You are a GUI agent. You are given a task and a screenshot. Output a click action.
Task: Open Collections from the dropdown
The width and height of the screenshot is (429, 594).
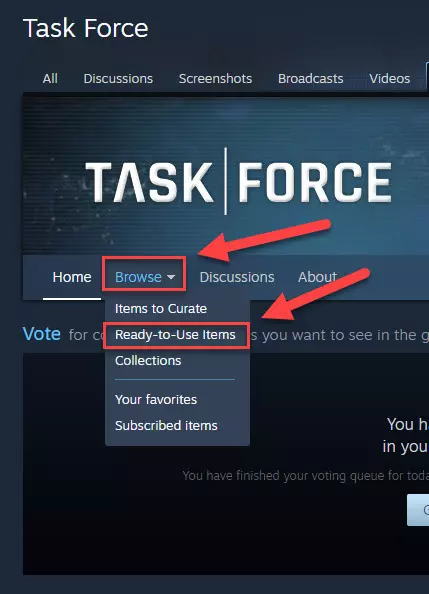point(148,361)
